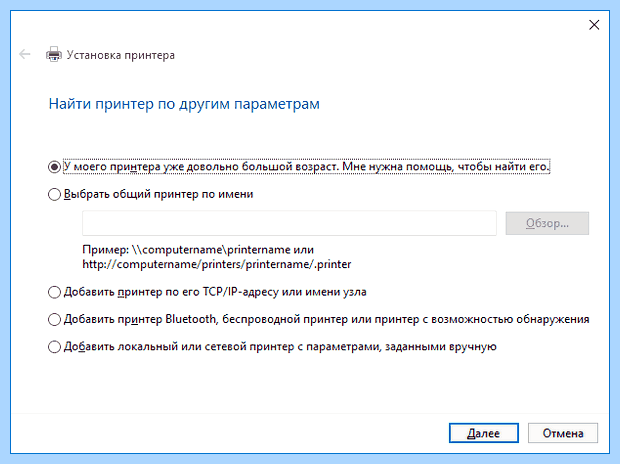Select radio 'Добавить принтер Bluetooth, беспроводной принтер'
Image resolution: width=620 pixels, height=464 pixels.
(54, 320)
